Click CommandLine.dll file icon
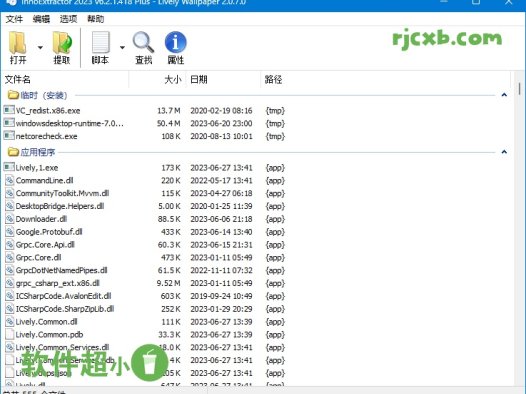 point(10,180)
